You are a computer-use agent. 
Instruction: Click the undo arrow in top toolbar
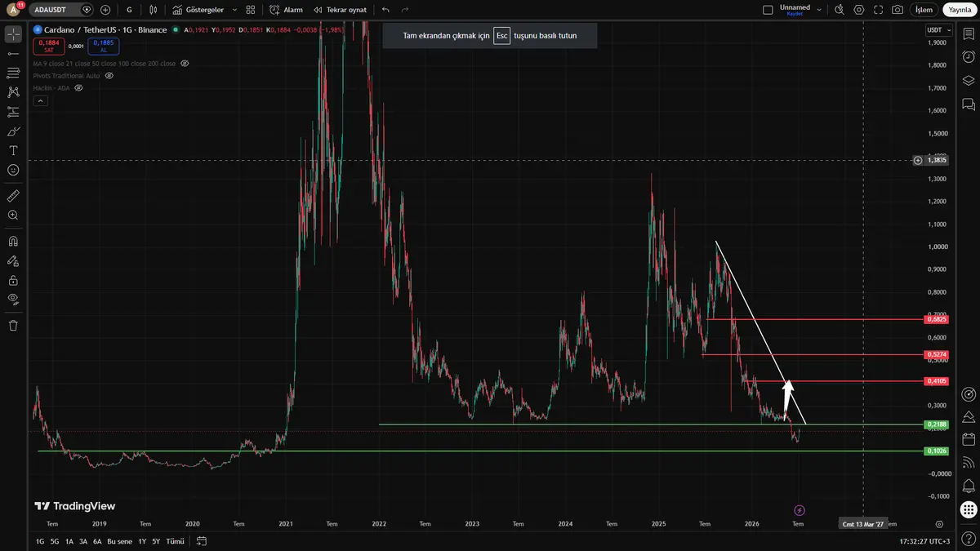[x=385, y=10]
